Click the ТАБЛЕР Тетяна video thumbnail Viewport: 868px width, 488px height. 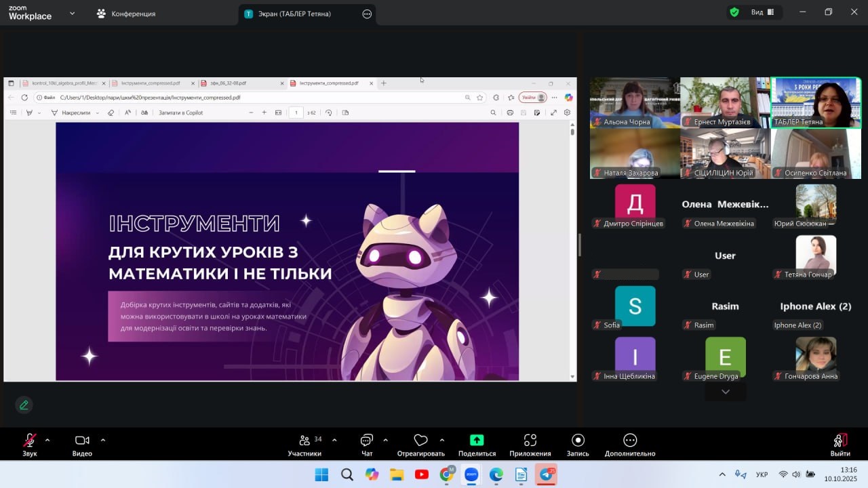[816, 102]
